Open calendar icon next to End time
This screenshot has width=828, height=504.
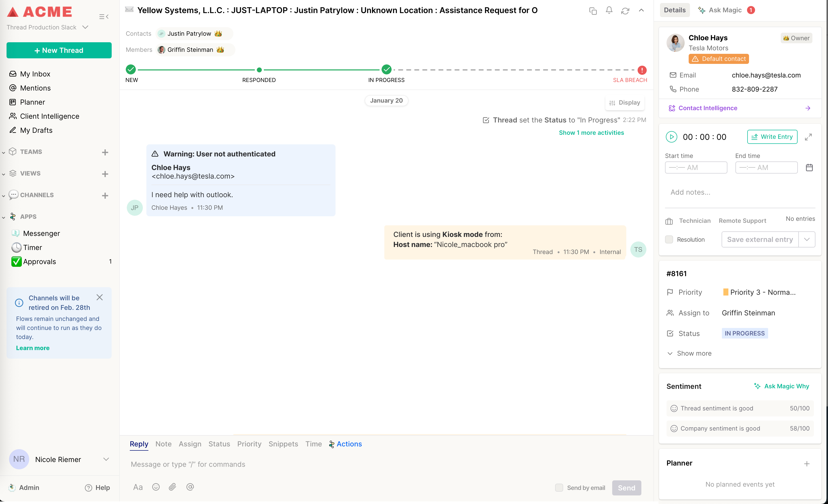point(809,167)
